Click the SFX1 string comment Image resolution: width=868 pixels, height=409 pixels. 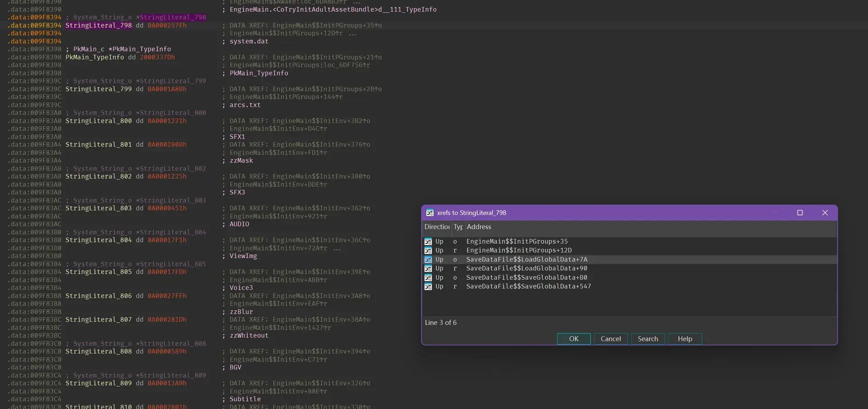pyautogui.click(x=237, y=137)
